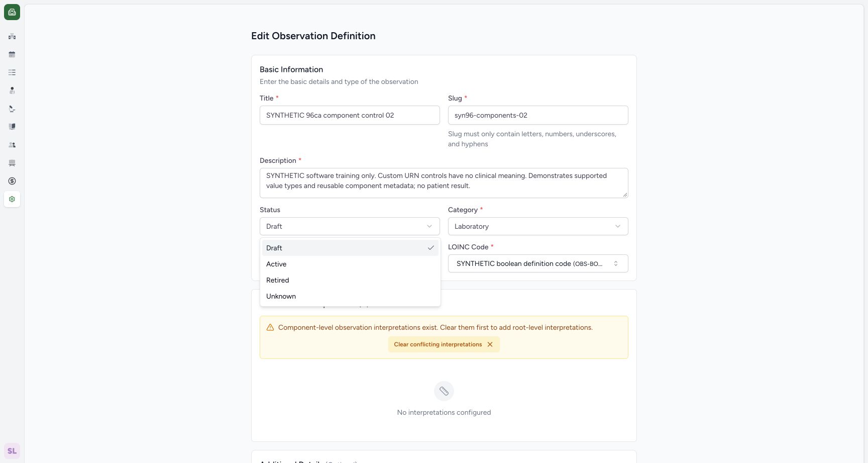Viewport: 868px width, 463px height.
Task: Select the Unknown status option
Action: (x=350, y=296)
